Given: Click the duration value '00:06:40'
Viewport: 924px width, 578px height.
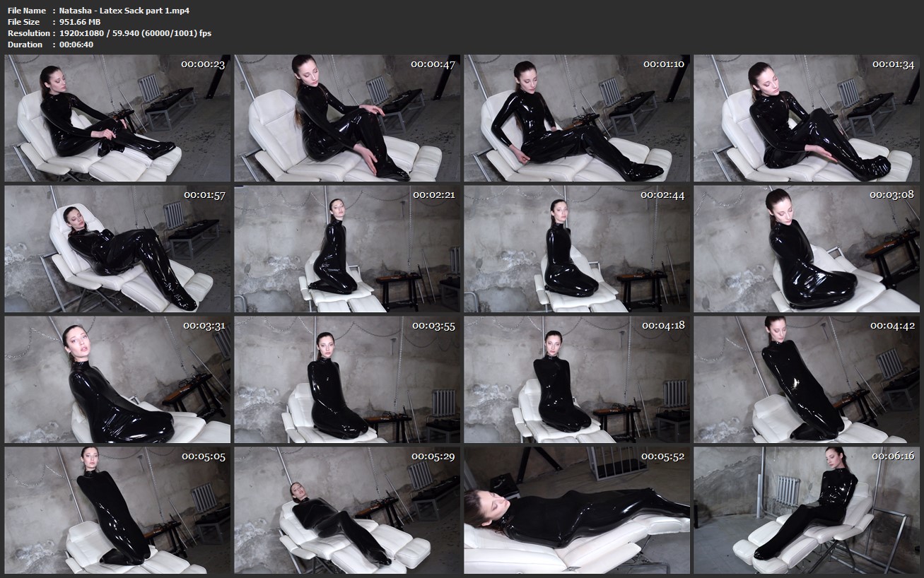Looking at the screenshot, I should coord(76,45).
